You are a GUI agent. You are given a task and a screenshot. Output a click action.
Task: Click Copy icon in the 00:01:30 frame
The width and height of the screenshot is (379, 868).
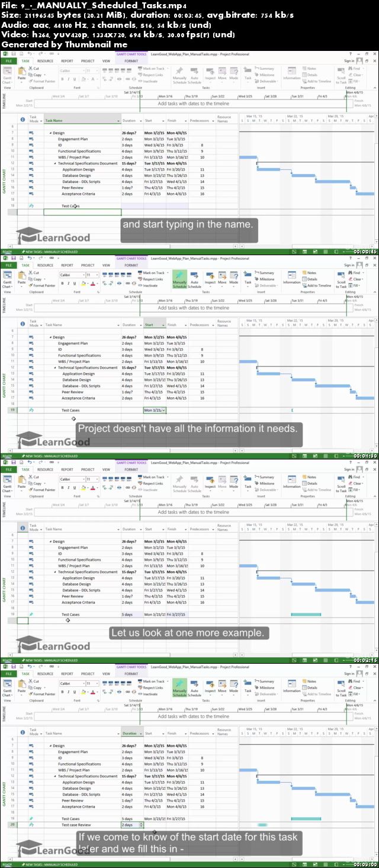(31, 279)
